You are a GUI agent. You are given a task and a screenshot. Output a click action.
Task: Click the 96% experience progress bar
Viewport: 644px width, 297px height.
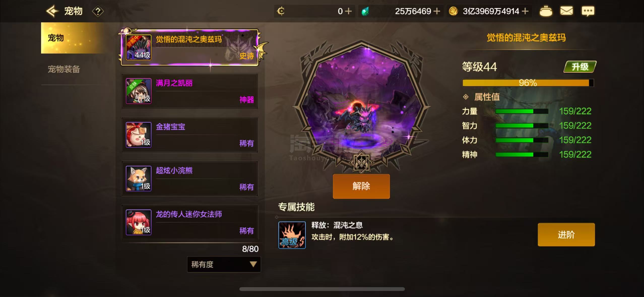528,83
